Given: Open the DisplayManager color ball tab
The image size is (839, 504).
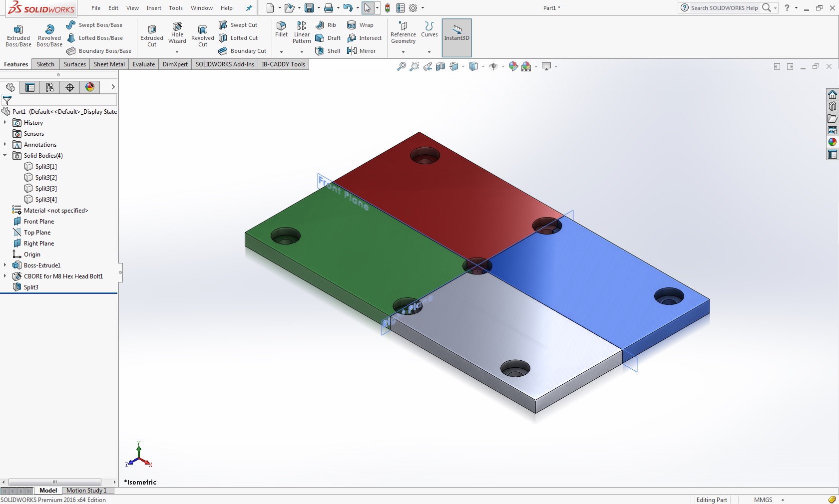Looking at the screenshot, I should tap(90, 87).
